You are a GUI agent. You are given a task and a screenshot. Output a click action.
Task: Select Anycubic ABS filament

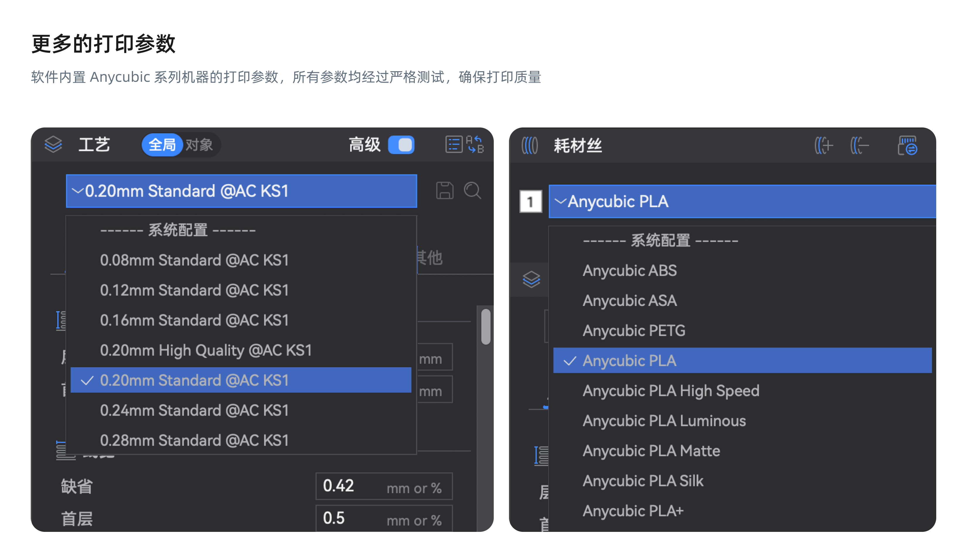pyautogui.click(x=743, y=270)
